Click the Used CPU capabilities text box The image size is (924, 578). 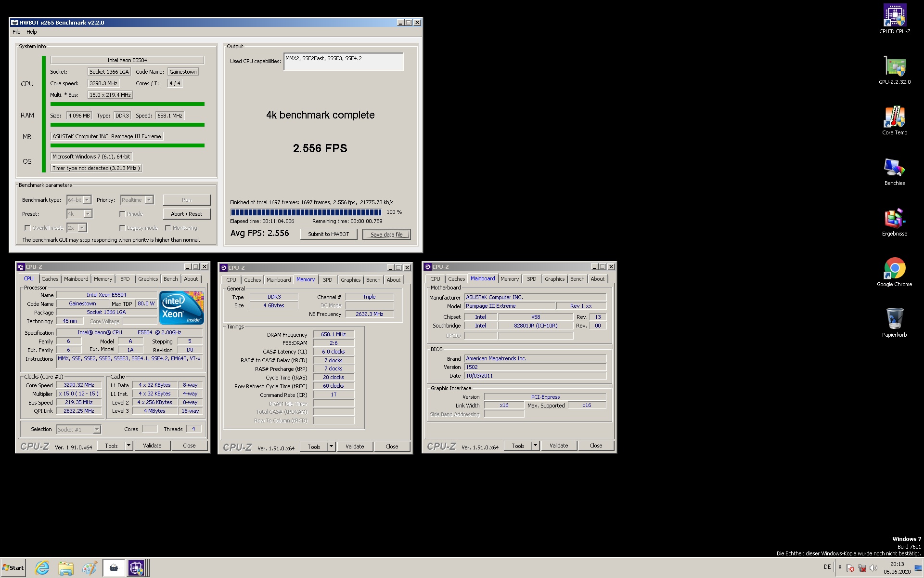pos(344,62)
